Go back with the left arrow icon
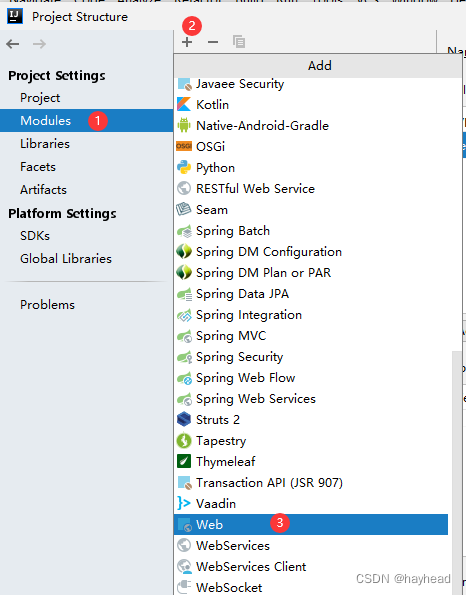Screen dimensions: 466x595 tap(13, 44)
